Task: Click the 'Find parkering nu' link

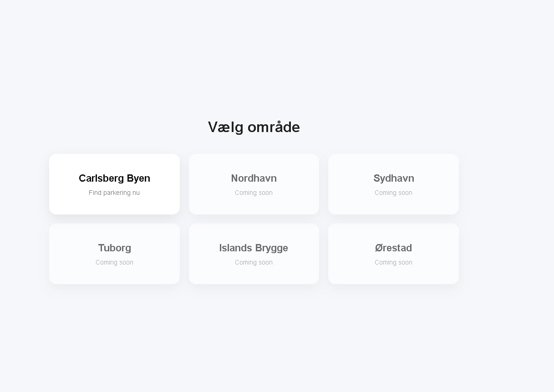Action: click(x=114, y=193)
